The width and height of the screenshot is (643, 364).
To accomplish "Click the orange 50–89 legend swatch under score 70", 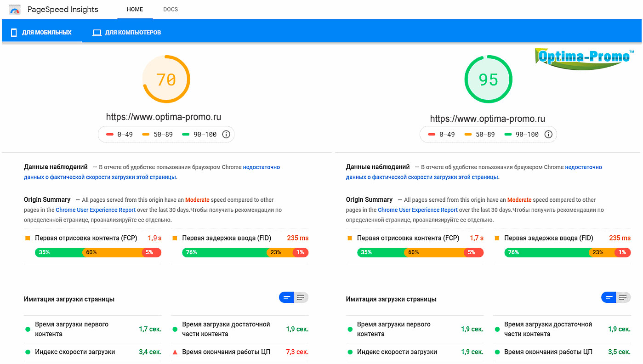I will 146,135.
